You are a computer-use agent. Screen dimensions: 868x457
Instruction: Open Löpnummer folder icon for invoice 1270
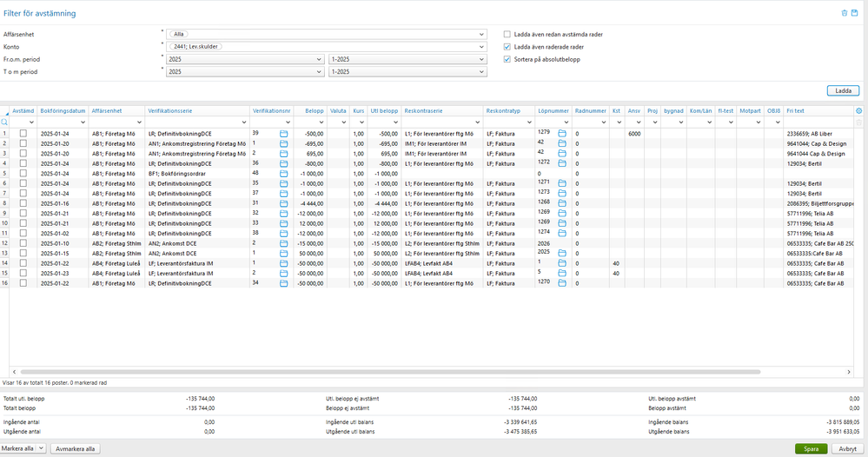click(x=562, y=283)
